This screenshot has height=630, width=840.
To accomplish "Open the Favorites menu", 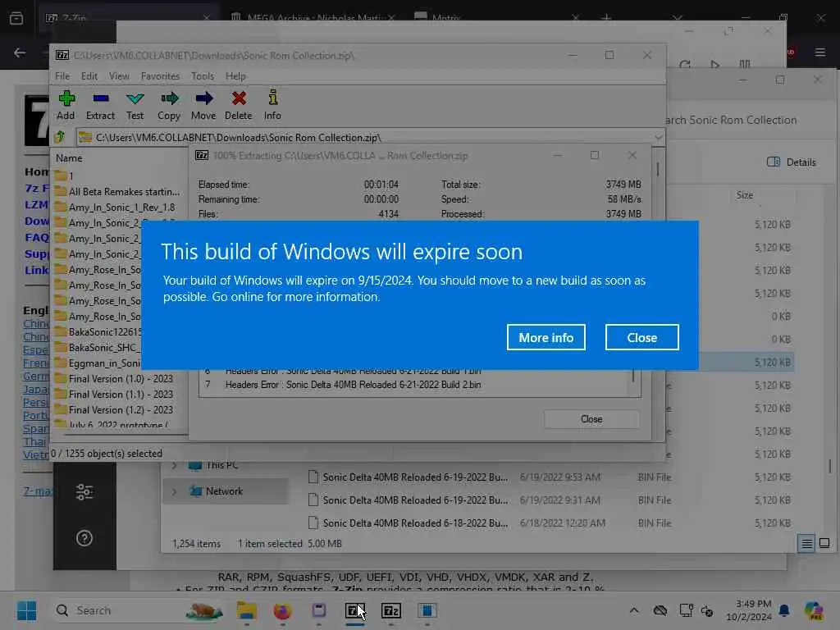I will tap(160, 76).
